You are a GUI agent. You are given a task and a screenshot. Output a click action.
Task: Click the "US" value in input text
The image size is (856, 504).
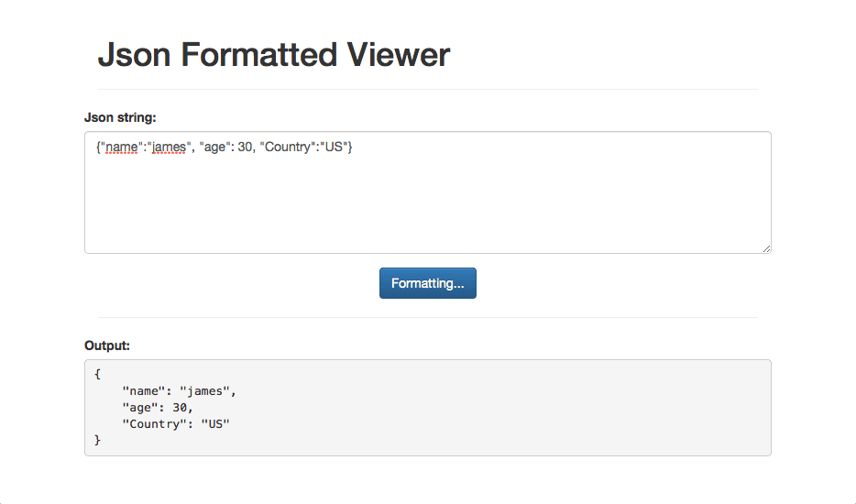click(333, 148)
